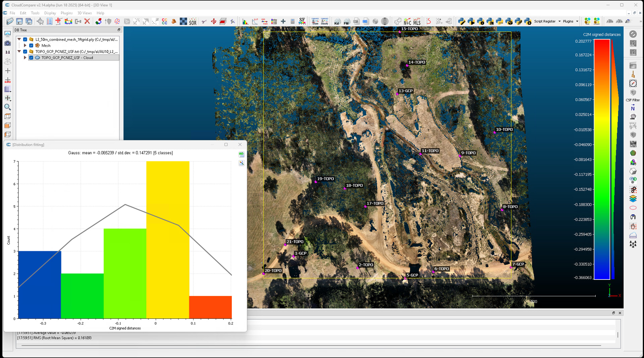The height and width of the screenshot is (358, 644).
Task: Click the compass icon in right sidebar
Action: coord(633,83)
